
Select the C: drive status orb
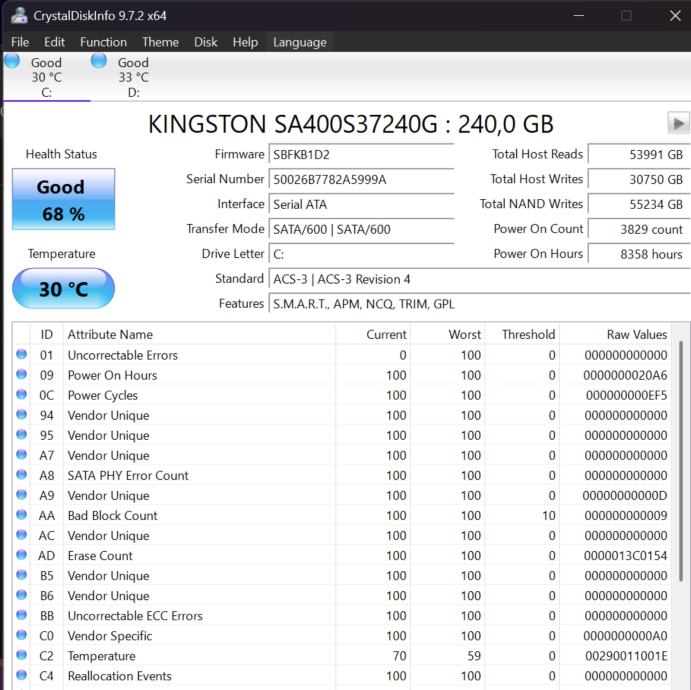(12, 61)
